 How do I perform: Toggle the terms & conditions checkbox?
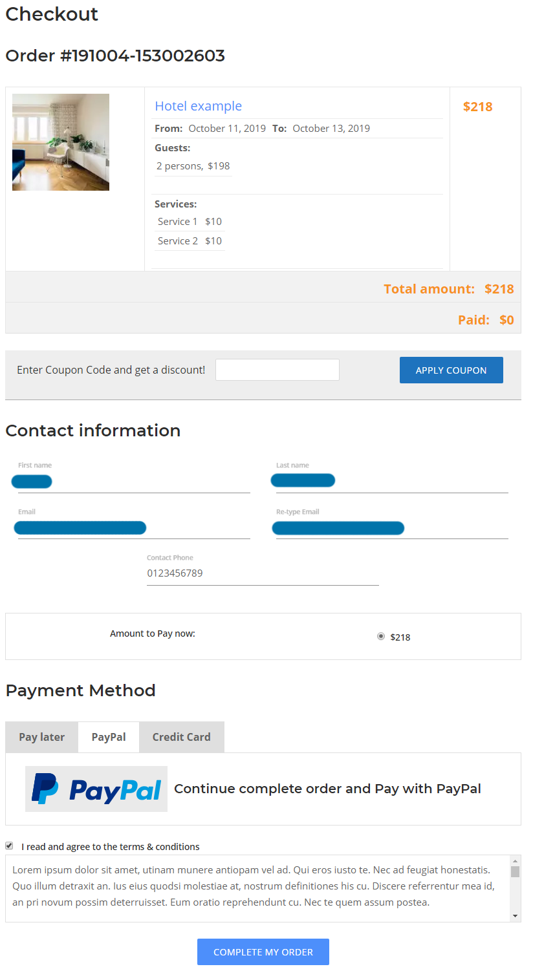[x=9, y=846]
